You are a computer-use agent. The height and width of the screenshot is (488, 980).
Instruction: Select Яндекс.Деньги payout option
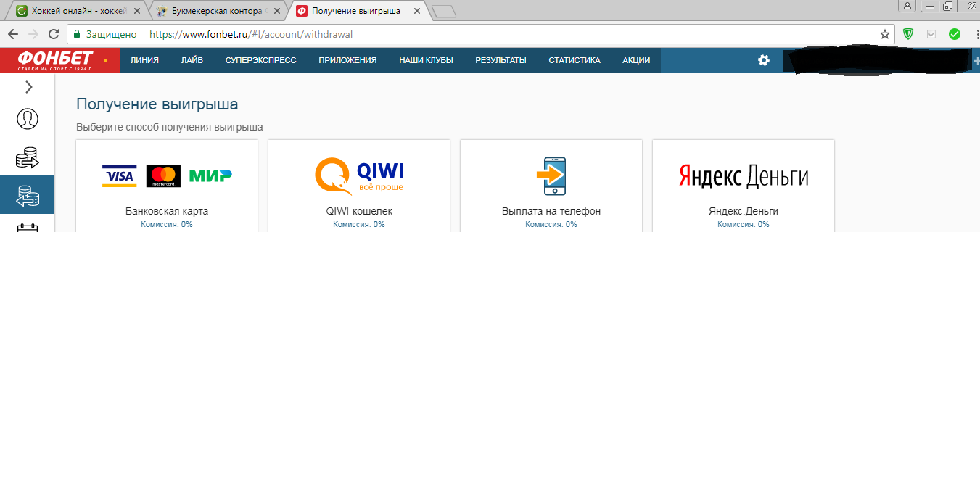pyautogui.click(x=744, y=186)
